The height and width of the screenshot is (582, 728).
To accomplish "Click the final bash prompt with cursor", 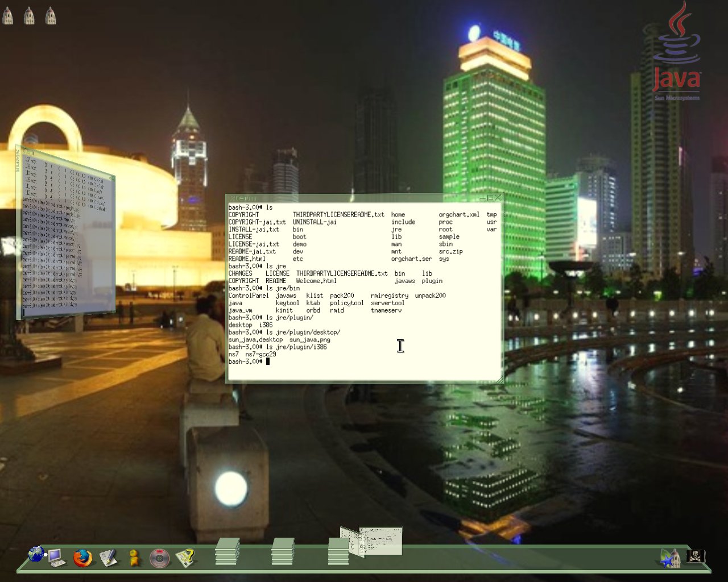I will (249, 361).
